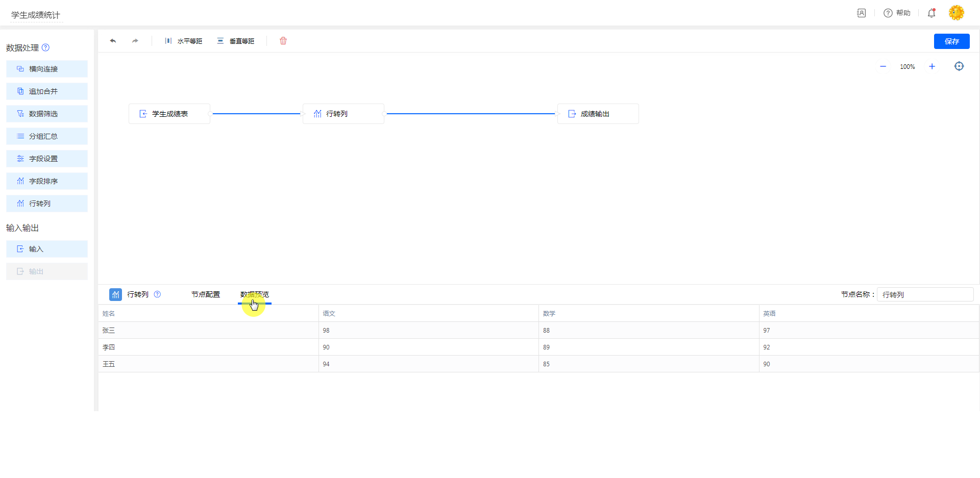
Task: Select the 数据预览 tab
Action: [254, 294]
